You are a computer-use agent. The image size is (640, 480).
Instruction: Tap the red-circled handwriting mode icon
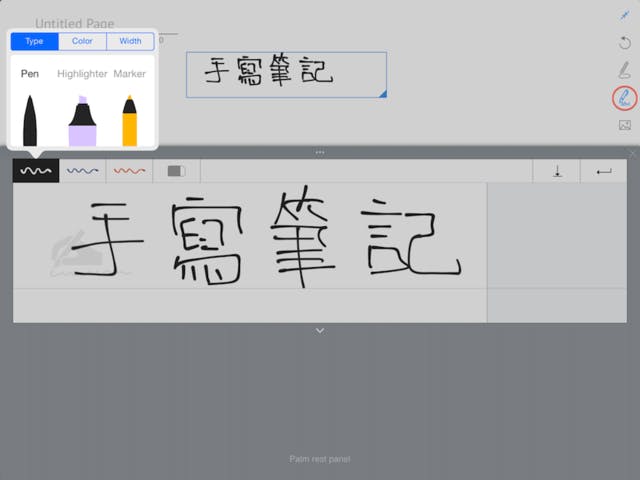625,98
